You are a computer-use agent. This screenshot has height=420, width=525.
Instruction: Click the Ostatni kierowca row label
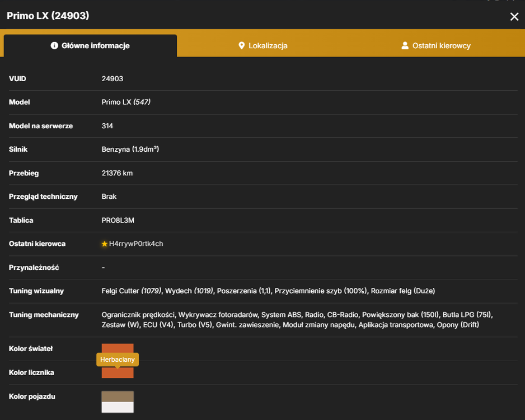coord(37,244)
